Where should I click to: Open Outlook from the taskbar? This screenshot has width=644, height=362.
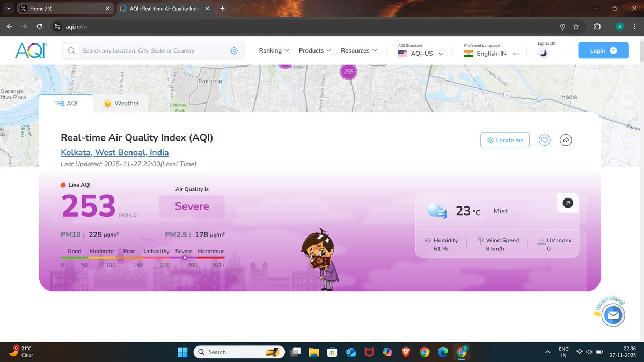pos(350,352)
